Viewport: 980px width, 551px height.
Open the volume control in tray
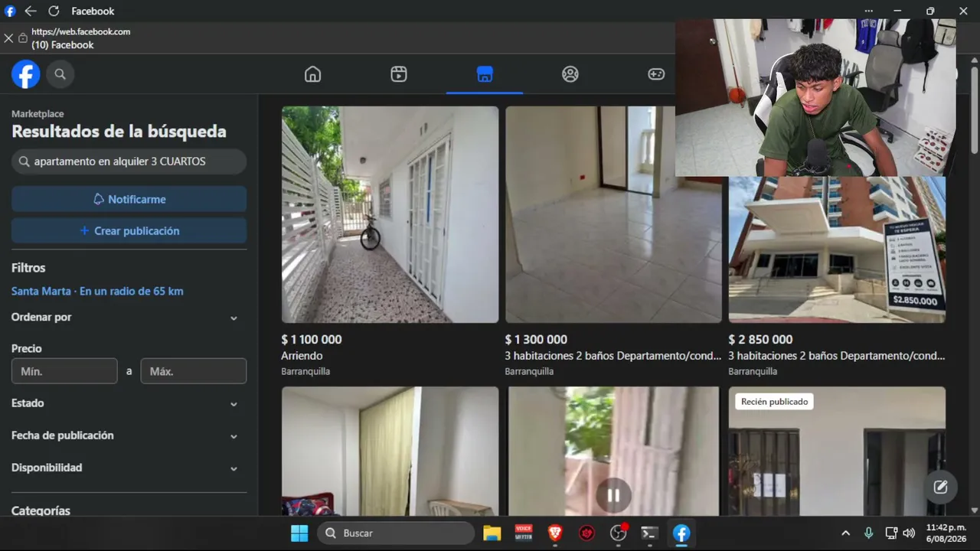pos(909,533)
